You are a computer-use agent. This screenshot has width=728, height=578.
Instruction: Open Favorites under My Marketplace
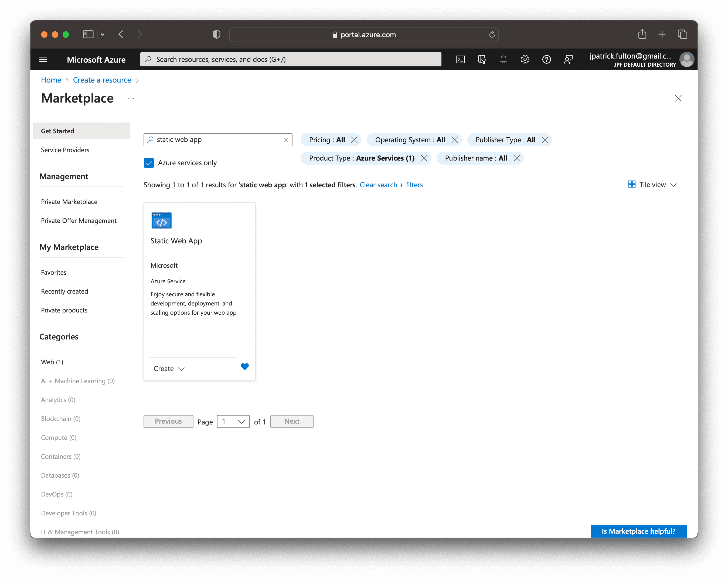pos(53,272)
